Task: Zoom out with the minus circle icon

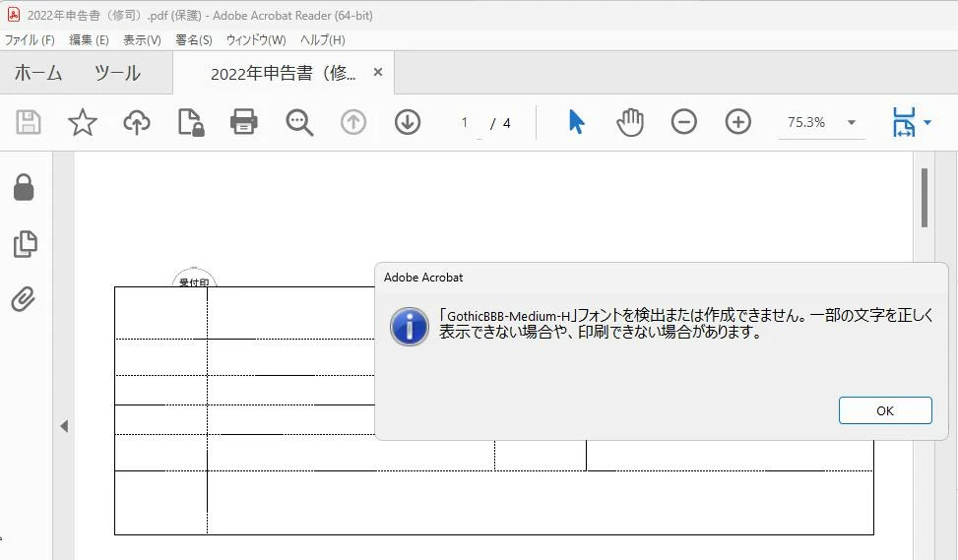Action: coord(683,122)
